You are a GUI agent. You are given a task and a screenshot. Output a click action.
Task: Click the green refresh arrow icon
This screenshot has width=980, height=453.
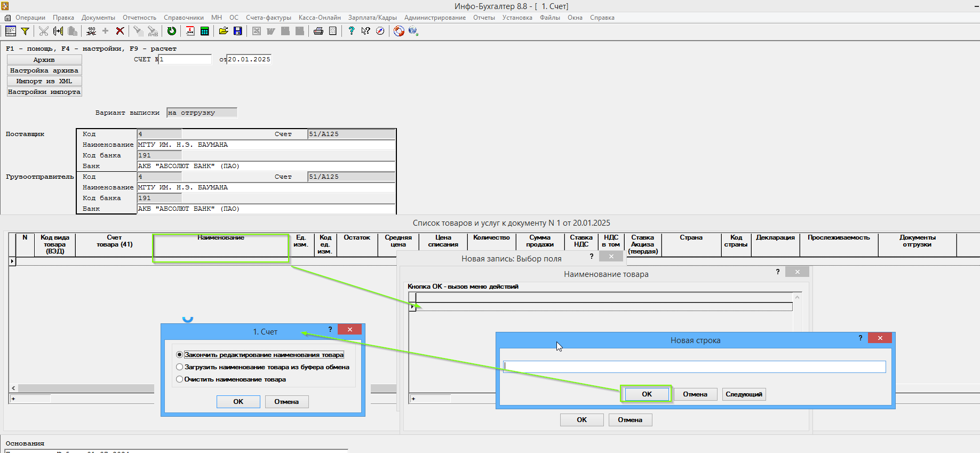[x=172, y=31]
